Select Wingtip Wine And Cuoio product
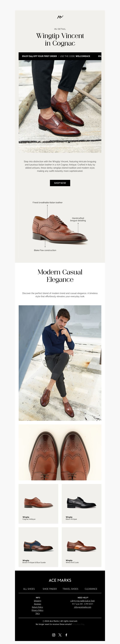Screen dimensions: 120x644 coord(82,547)
